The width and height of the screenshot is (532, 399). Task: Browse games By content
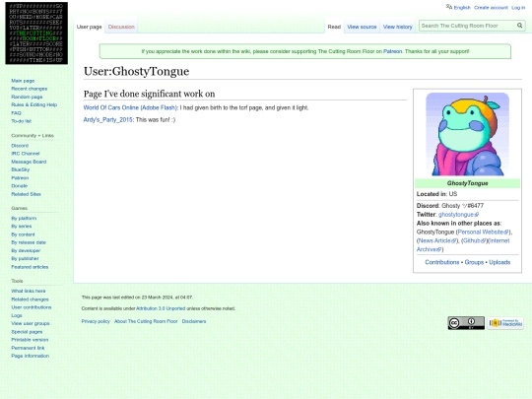(23, 234)
